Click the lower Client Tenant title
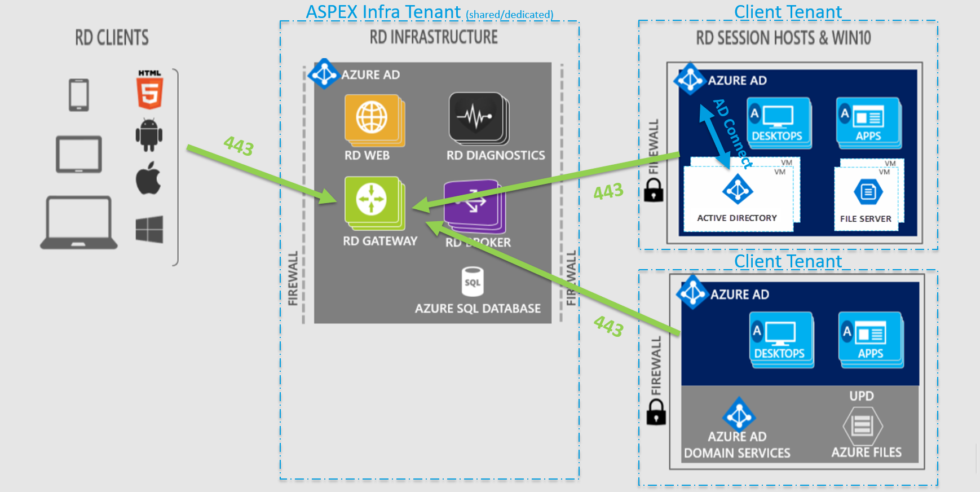The width and height of the screenshot is (980, 492). point(788,261)
